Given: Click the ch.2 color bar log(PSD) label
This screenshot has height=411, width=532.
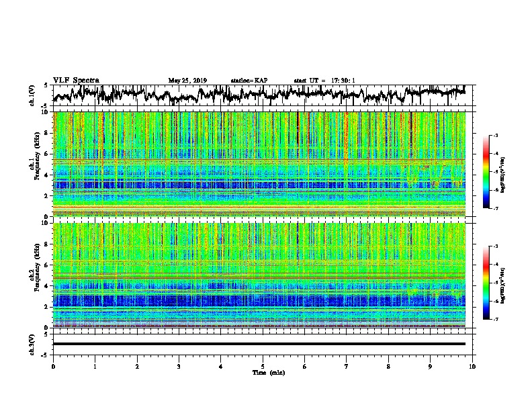Looking at the screenshot, I should [x=503, y=285].
